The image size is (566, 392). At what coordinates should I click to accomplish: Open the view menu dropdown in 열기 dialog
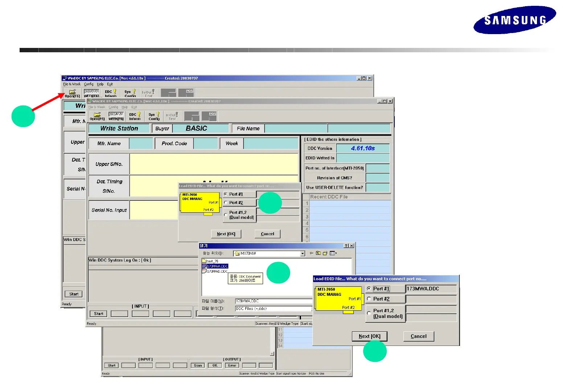[333, 253]
